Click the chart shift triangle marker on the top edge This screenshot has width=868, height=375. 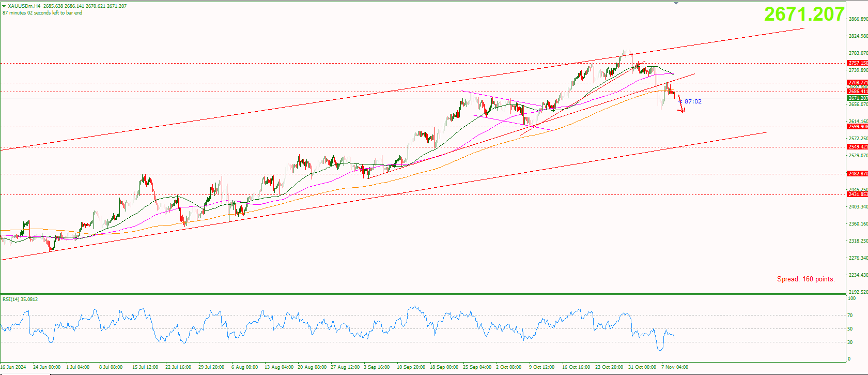676,3
